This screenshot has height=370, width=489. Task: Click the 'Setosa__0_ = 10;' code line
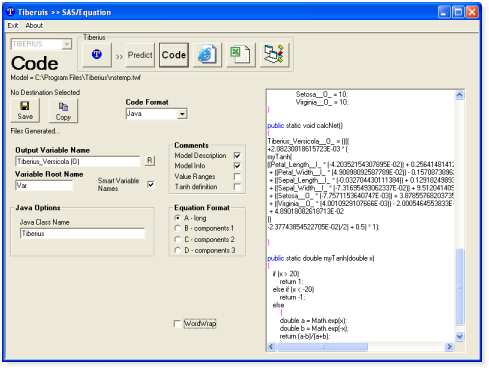322,94
